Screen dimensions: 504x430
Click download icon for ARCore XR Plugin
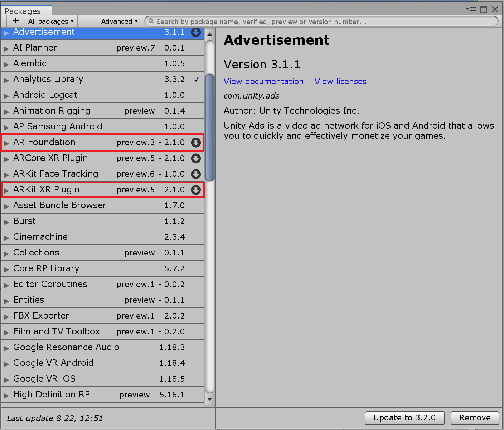point(196,158)
